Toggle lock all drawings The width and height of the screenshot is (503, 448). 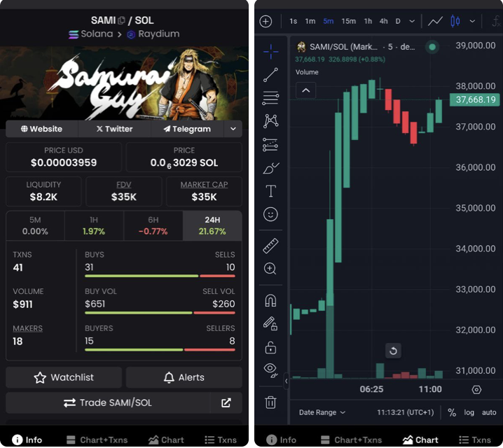click(270, 347)
